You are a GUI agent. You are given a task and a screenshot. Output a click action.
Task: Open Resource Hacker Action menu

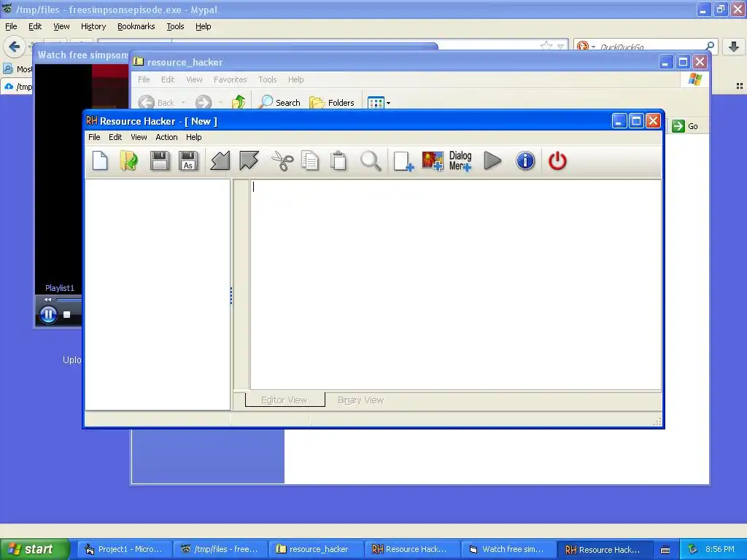[166, 137]
